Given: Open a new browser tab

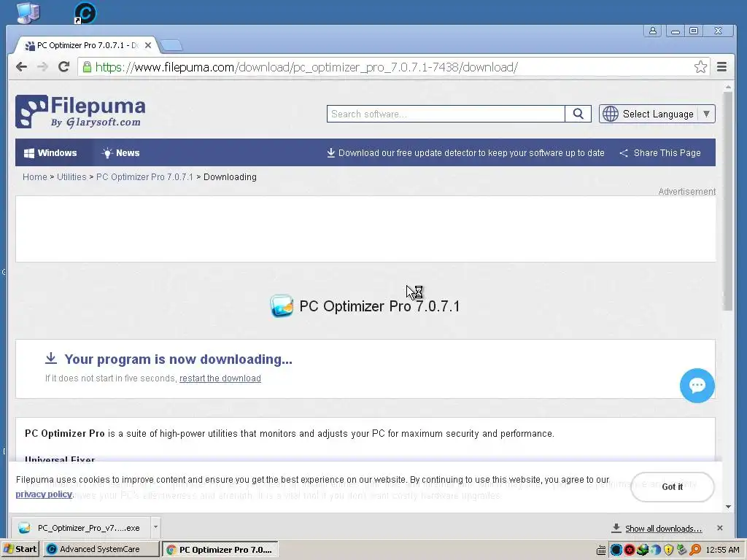Looking at the screenshot, I should click(171, 46).
